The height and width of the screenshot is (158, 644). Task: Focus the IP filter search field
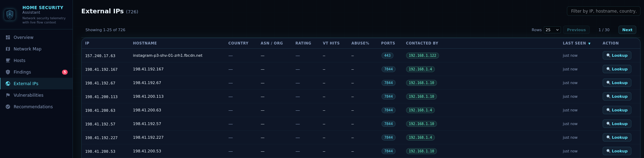[603, 11]
